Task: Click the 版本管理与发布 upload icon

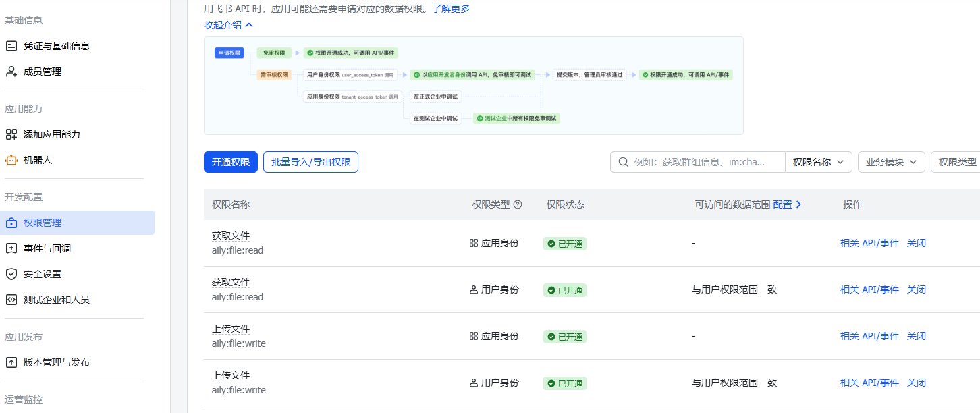Action: tap(11, 362)
